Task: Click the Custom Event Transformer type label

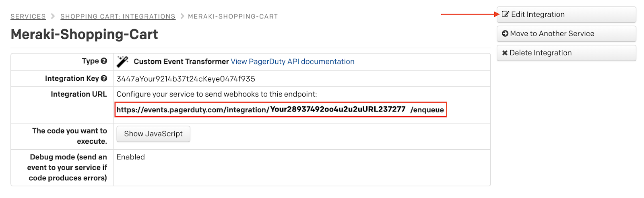Action: pos(181,62)
